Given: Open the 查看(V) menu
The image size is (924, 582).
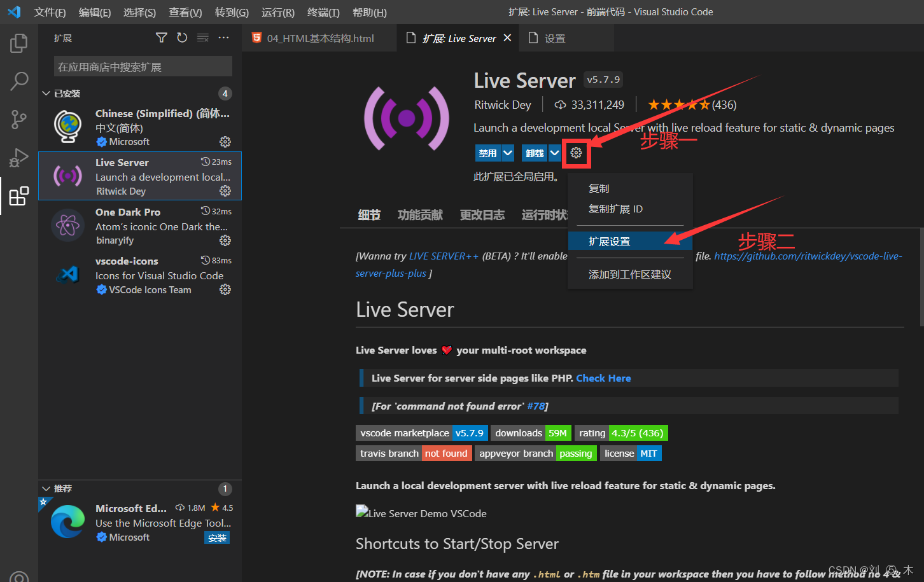Looking at the screenshot, I should [185, 11].
